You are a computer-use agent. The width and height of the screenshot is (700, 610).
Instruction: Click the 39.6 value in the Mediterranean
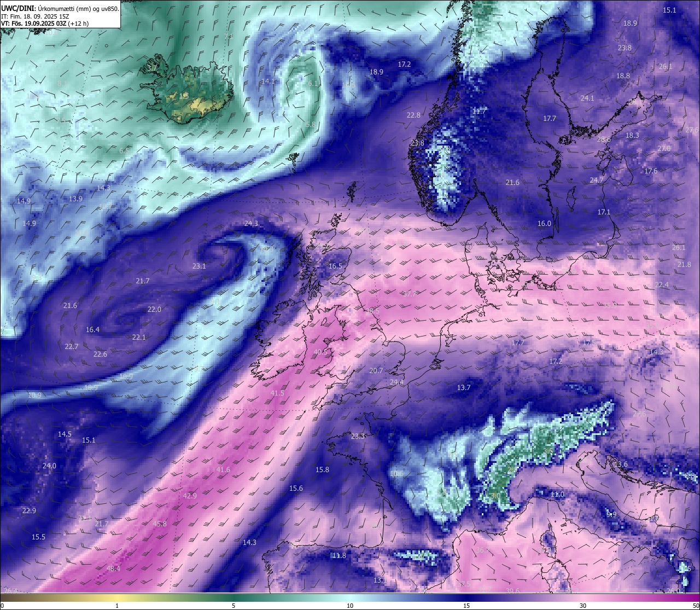[x=512, y=591]
